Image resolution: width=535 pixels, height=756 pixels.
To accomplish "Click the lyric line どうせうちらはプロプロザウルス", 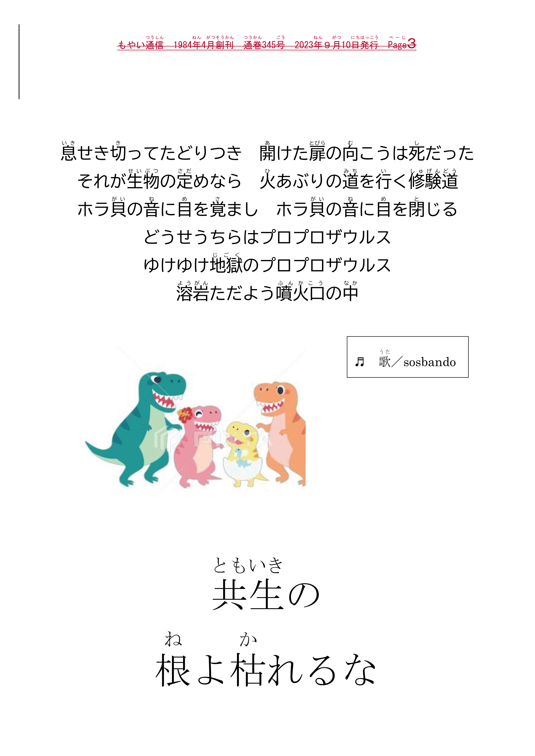I will pos(267,237).
